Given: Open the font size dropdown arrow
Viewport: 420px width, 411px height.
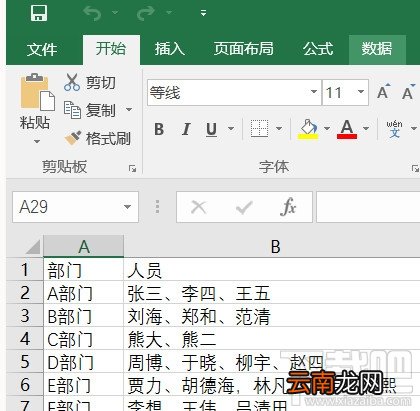Looking at the screenshot, I should [x=361, y=92].
